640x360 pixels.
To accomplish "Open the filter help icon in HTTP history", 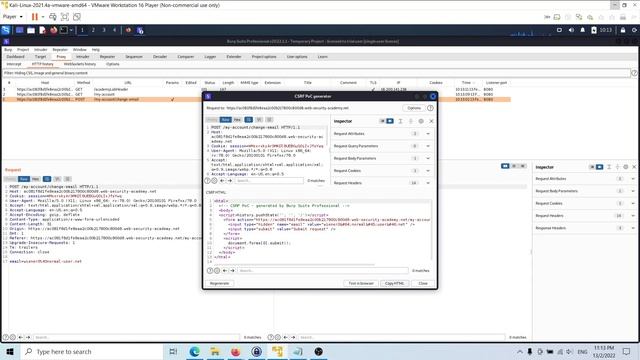I will (634, 73).
